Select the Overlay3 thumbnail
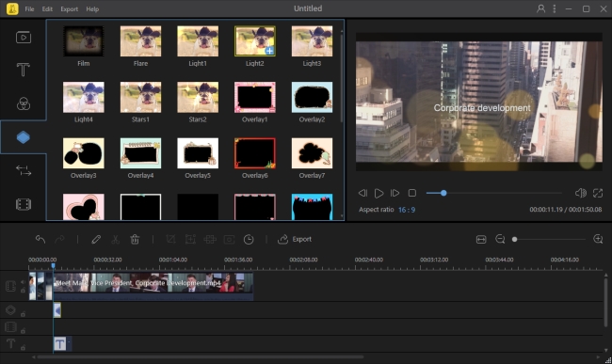 [x=84, y=153]
